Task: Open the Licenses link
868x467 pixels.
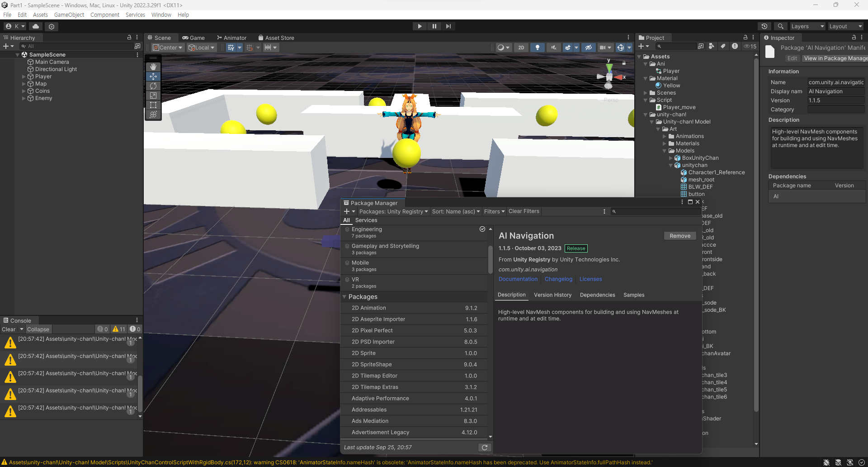Action: 591,279
